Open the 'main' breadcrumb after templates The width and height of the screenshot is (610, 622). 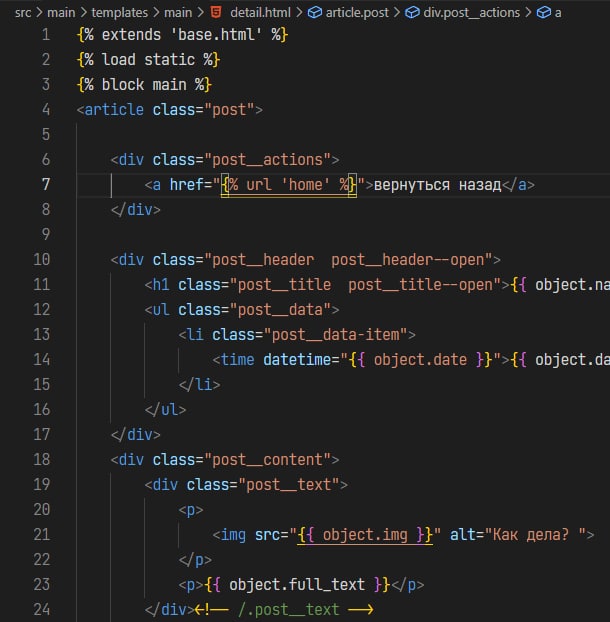pos(178,13)
